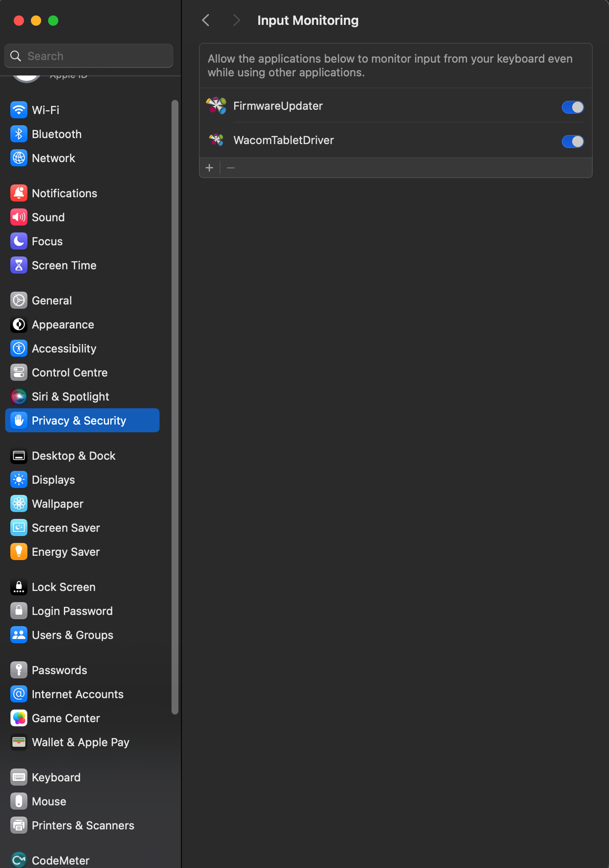Click the Passwords key icon

pos(19,670)
